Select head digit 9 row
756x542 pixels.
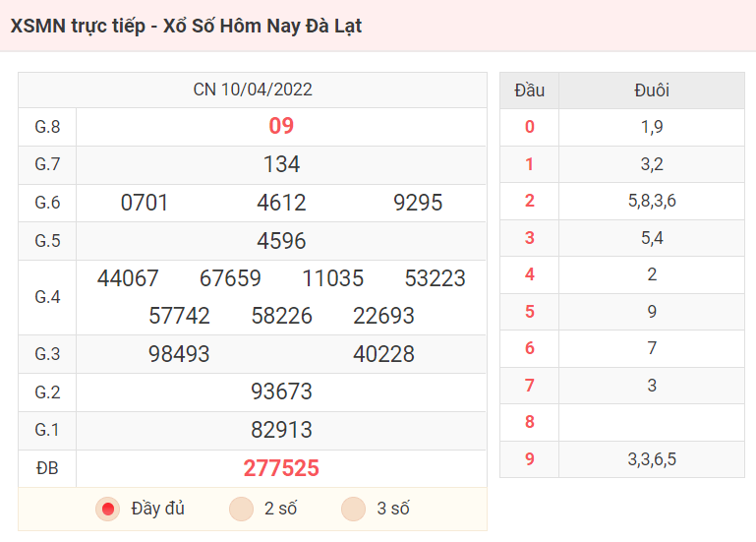point(622,459)
